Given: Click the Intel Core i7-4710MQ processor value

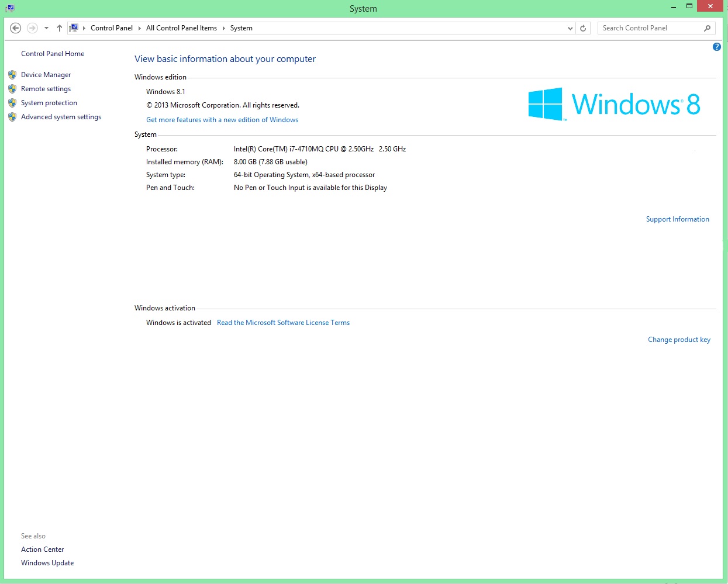Looking at the screenshot, I should pos(320,149).
